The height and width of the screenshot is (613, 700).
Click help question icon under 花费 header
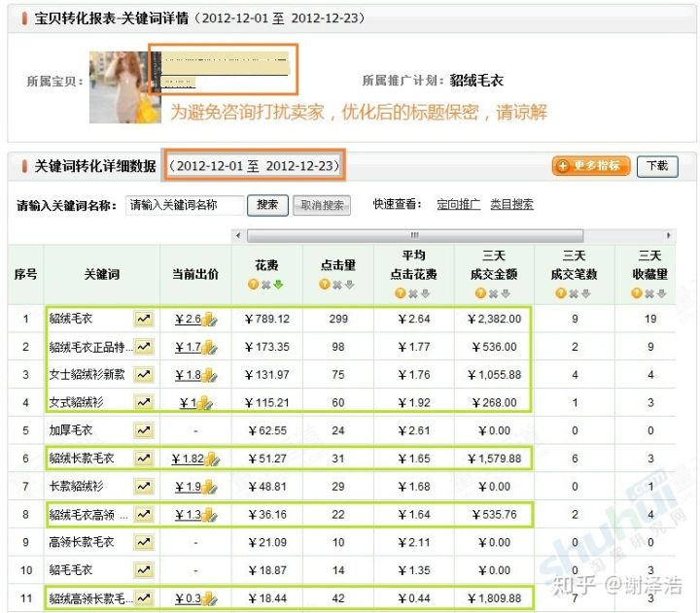point(253,285)
